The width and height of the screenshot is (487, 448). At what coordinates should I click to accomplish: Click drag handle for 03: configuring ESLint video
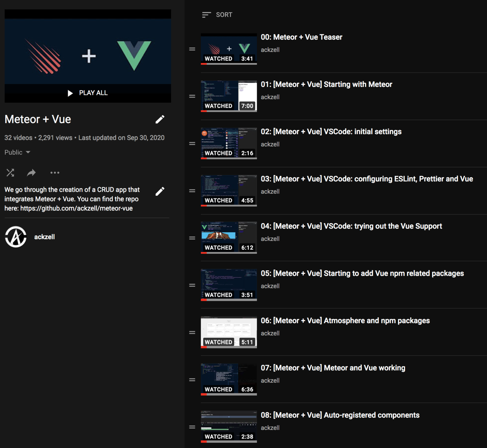[192, 191]
